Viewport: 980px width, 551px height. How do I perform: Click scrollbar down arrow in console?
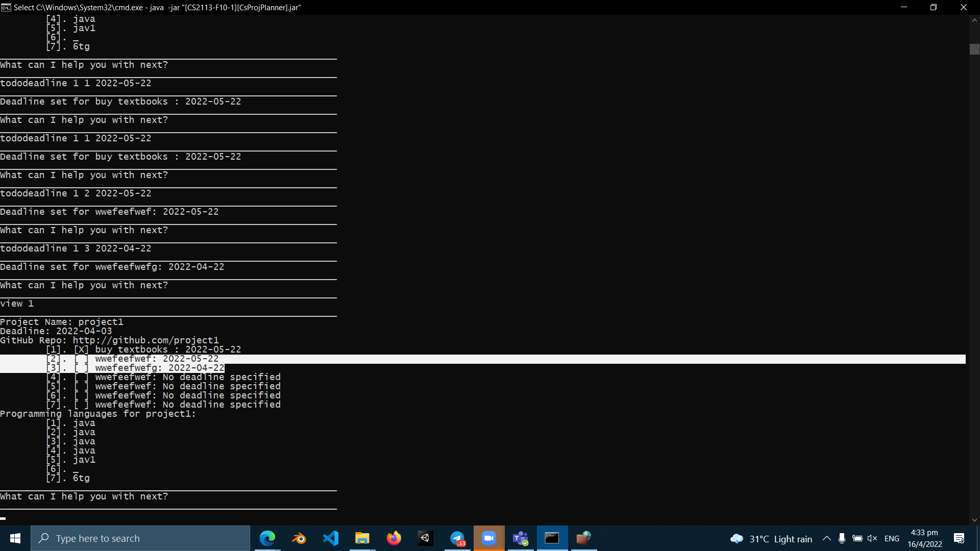[974, 520]
